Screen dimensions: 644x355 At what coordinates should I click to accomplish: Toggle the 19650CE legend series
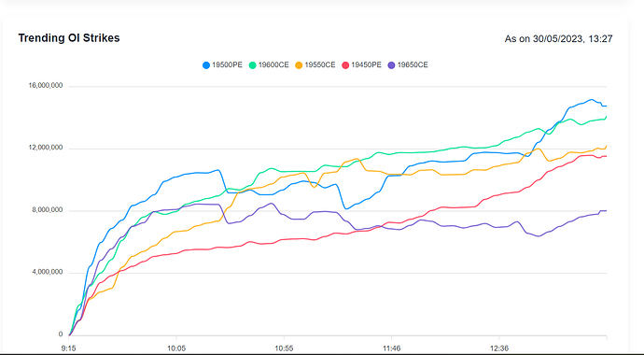coord(408,64)
